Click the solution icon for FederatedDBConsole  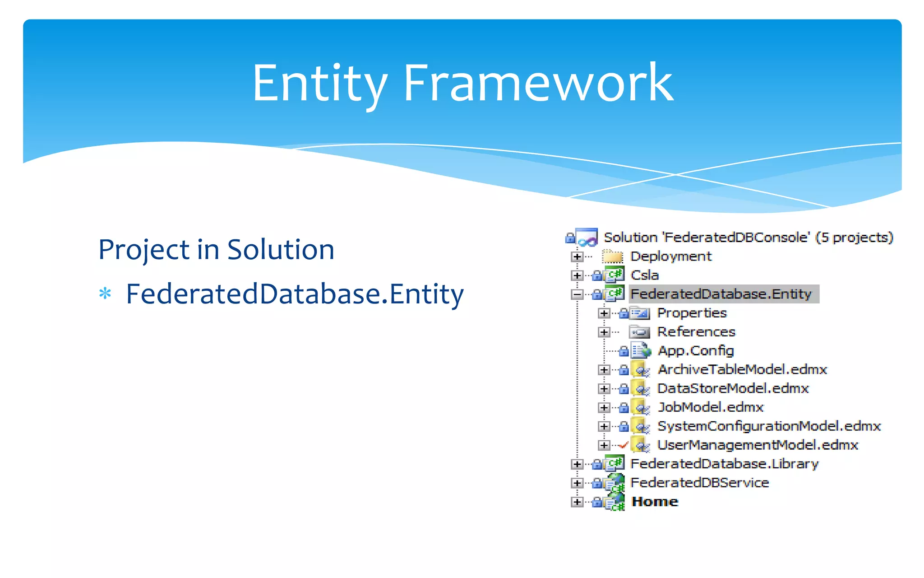tap(587, 238)
